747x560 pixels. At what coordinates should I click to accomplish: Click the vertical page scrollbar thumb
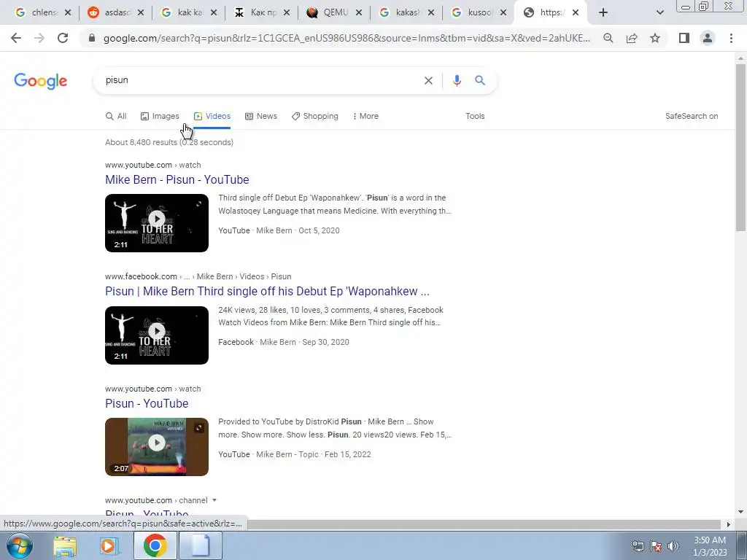click(740, 147)
